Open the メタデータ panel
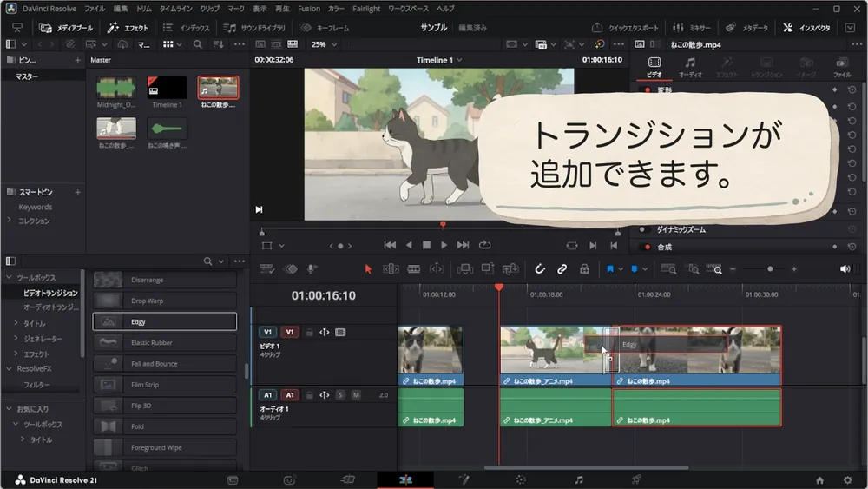 point(746,28)
